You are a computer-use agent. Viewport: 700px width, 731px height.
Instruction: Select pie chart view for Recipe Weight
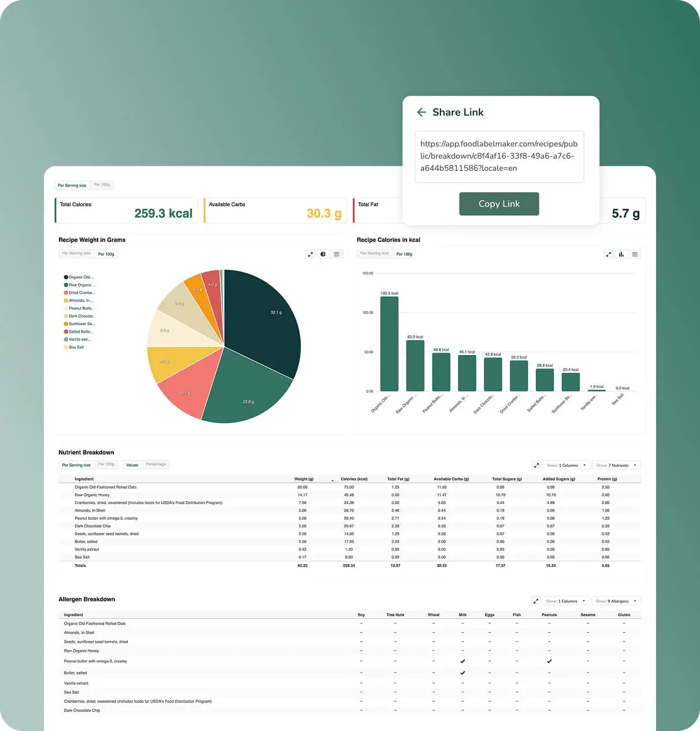pos(323,254)
